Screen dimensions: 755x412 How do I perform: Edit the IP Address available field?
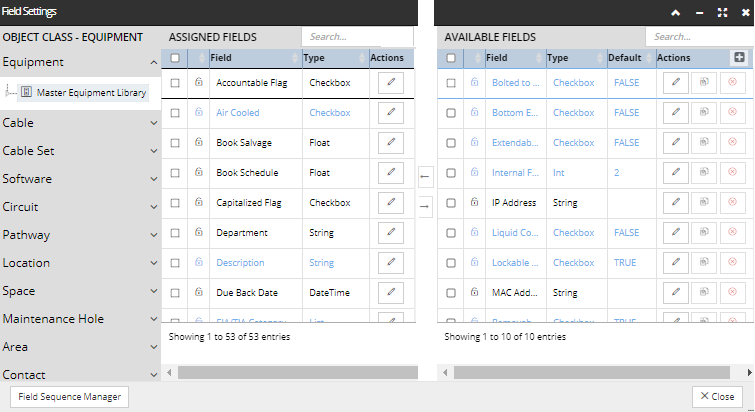point(675,203)
